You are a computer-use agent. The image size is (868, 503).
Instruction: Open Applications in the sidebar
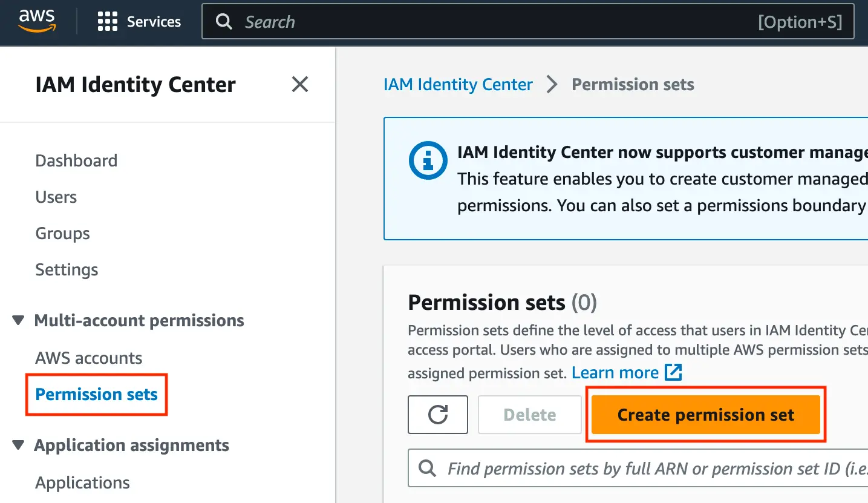82,483
